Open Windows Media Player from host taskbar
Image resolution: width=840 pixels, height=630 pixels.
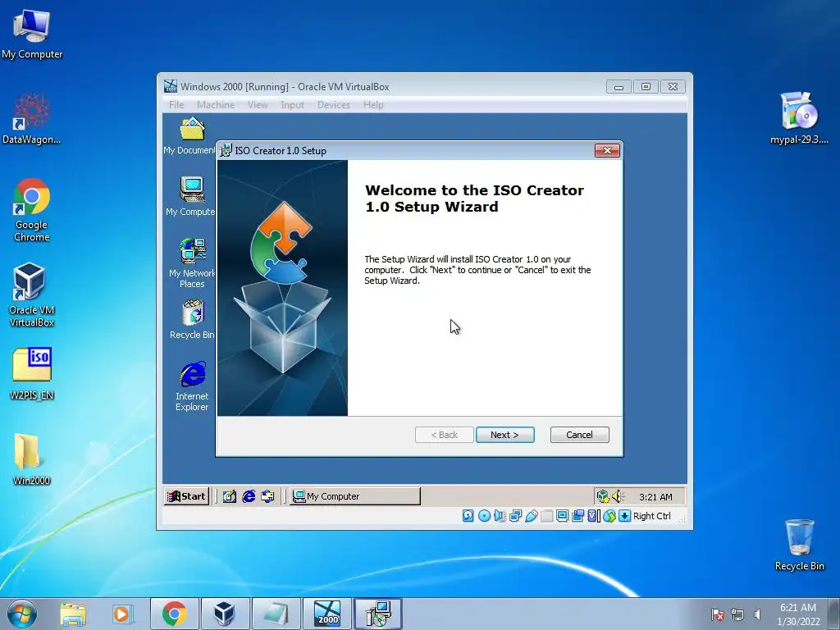[x=122, y=614]
